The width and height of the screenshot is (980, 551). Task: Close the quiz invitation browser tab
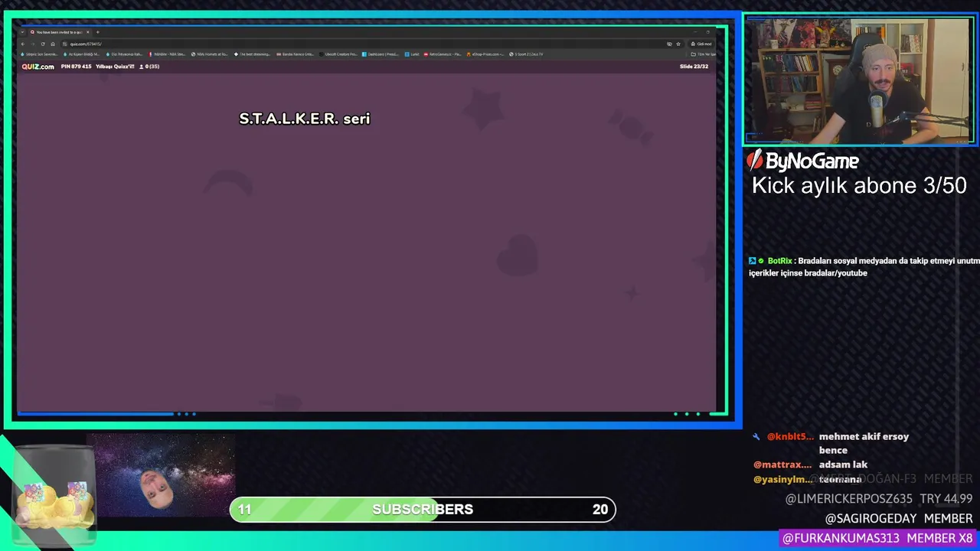click(88, 32)
